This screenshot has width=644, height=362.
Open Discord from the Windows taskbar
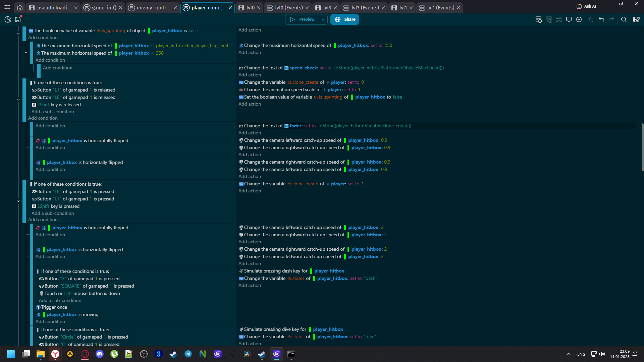pos(100,354)
